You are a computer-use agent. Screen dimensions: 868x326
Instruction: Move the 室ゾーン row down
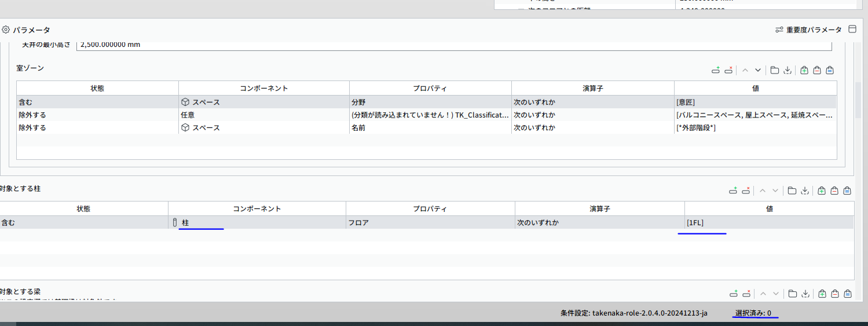758,70
